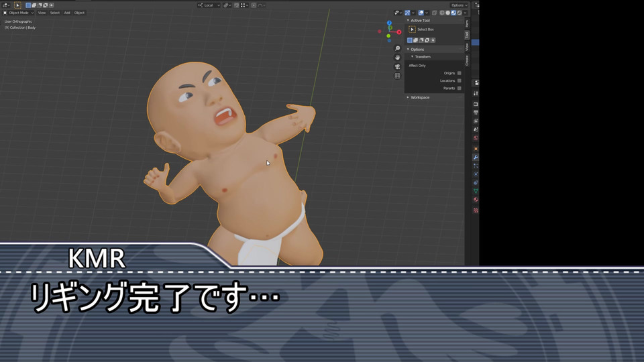Image resolution: width=644 pixels, height=362 pixels.
Task: Click the zoom magnifier viewport icon
Action: 397,48
